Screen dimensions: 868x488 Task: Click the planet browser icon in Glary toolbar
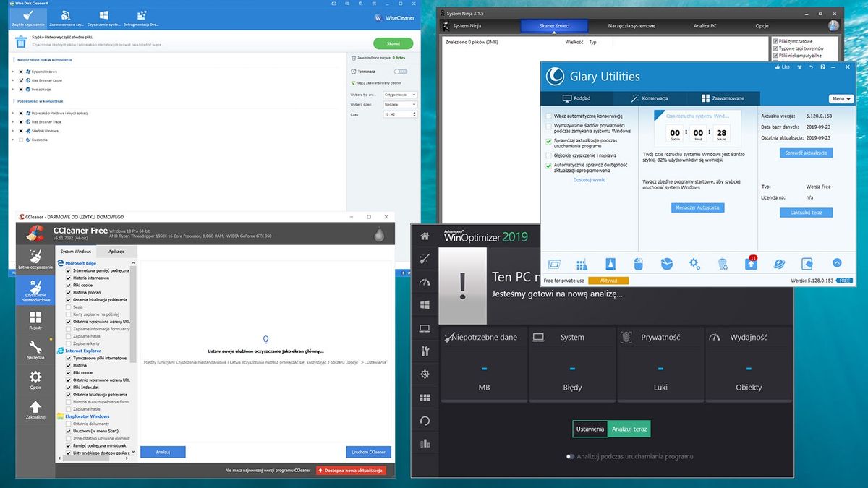coord(780,264)
